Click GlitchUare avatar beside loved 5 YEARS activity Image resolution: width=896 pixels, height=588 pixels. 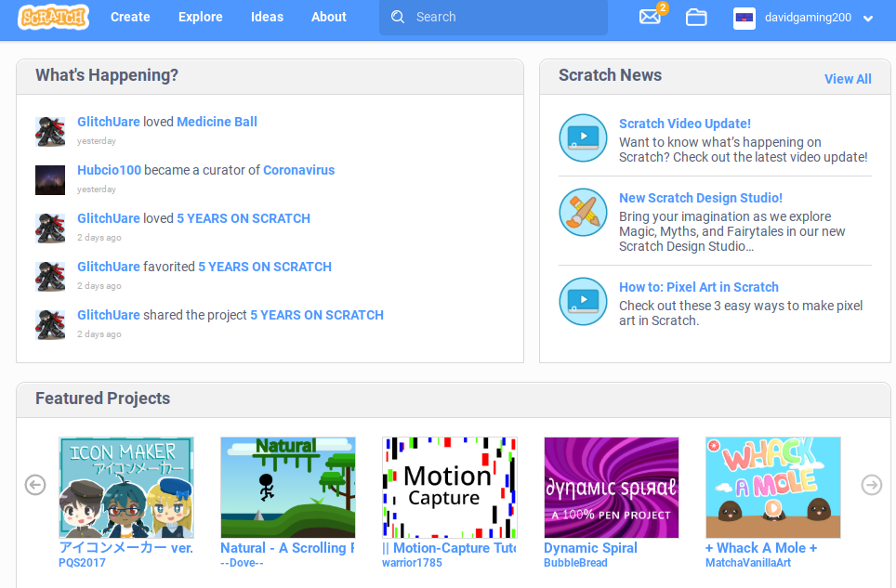50,229
